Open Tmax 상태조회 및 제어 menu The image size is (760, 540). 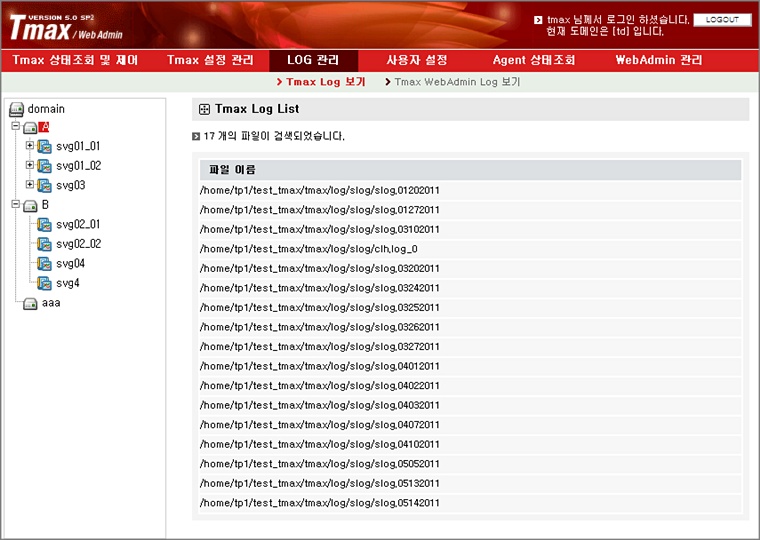75,60
